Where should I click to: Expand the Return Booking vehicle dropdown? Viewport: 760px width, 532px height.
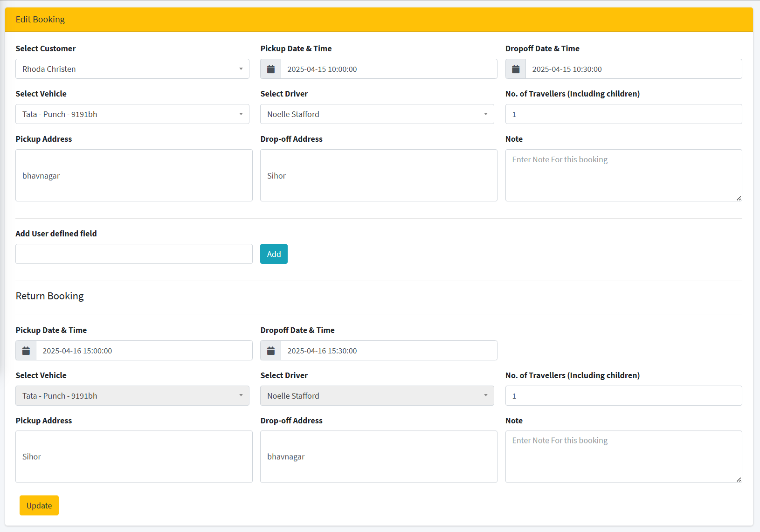[132, 396]
